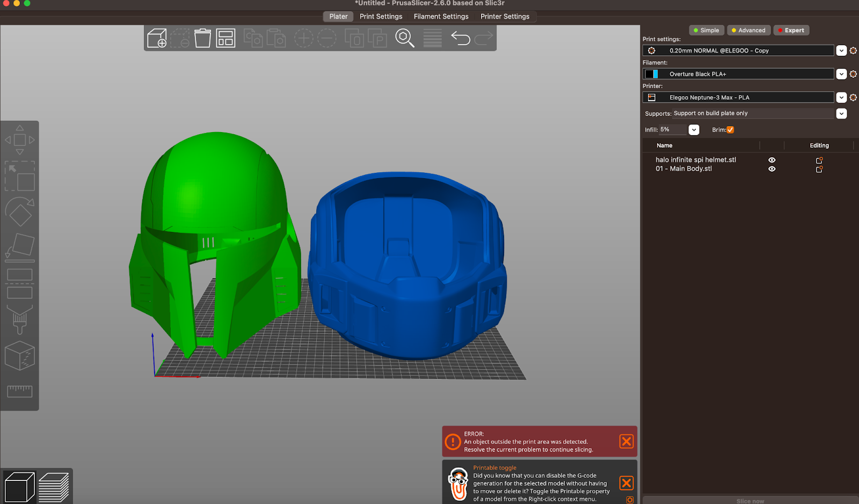
Task: Click the Arrange objects icon
Action: [x=225, y=38]
